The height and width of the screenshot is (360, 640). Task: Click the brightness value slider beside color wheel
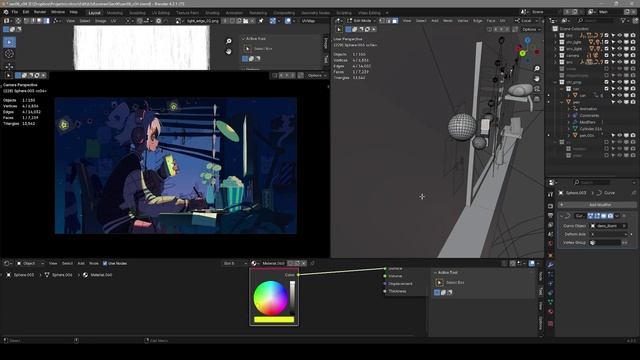coord(292,298)
